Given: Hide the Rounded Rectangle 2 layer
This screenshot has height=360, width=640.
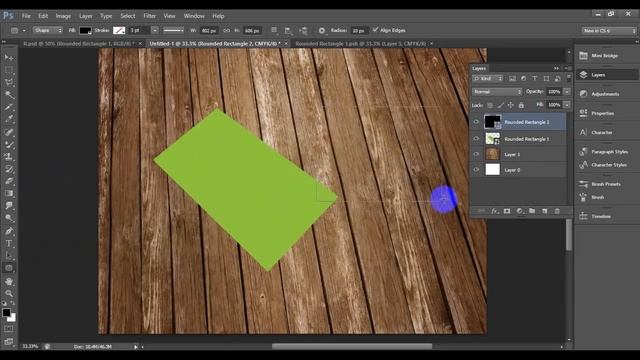Looking at the screenshot, I should point(476,122).
